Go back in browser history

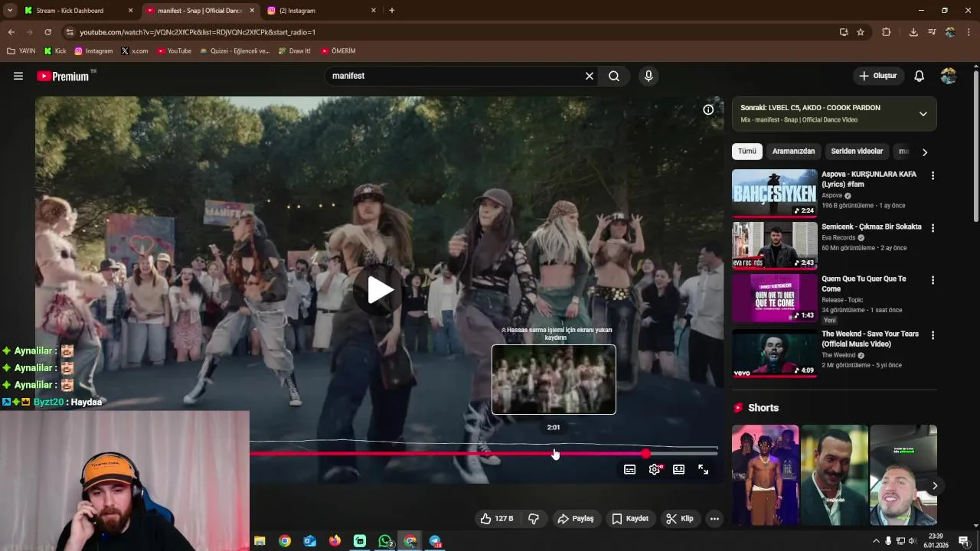click(11, 32)
